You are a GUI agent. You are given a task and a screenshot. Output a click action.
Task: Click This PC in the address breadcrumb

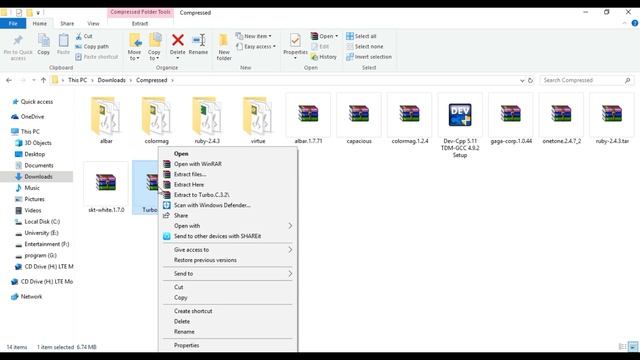point(78,80)
